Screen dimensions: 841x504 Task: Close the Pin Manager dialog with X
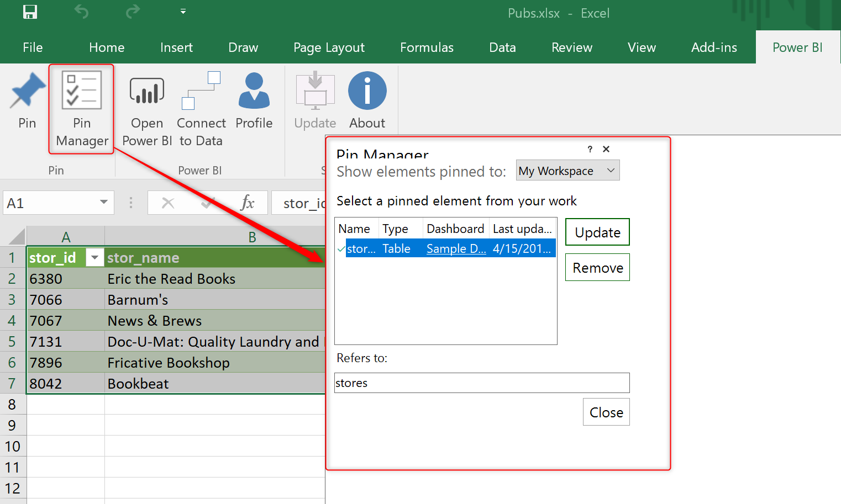coord(606,149)
